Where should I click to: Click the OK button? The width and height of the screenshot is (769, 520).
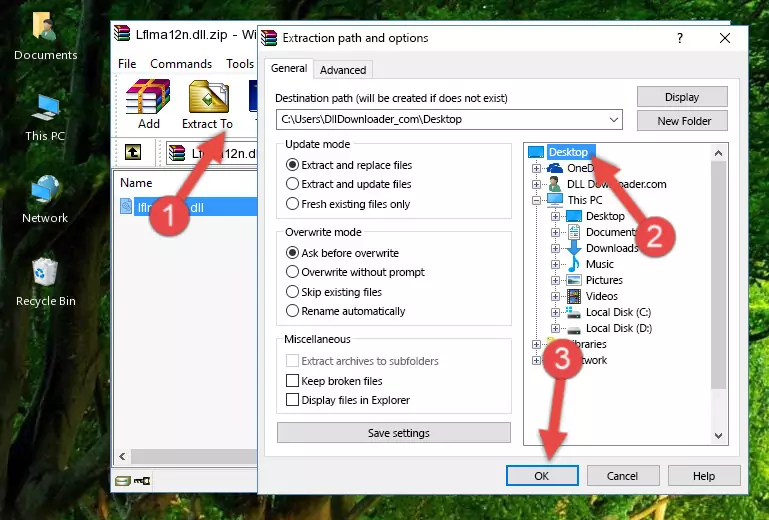pyautogui.click(x=542, y=476)
